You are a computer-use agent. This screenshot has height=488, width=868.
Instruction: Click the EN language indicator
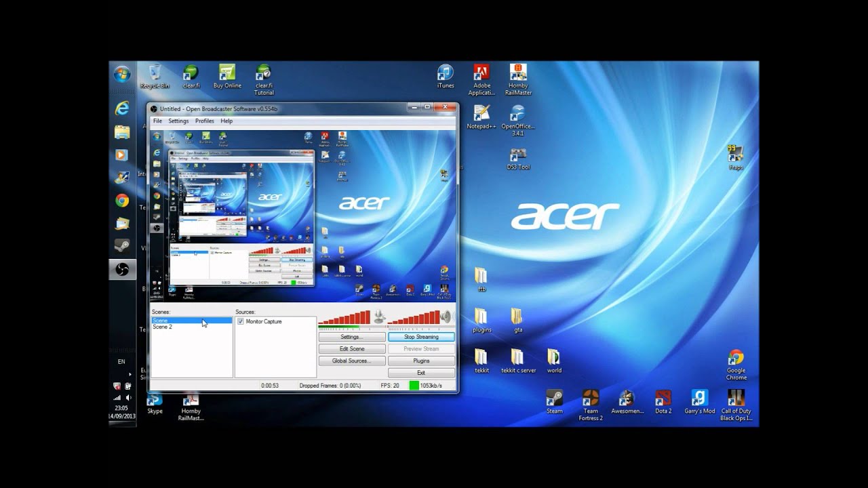[121, 362]
